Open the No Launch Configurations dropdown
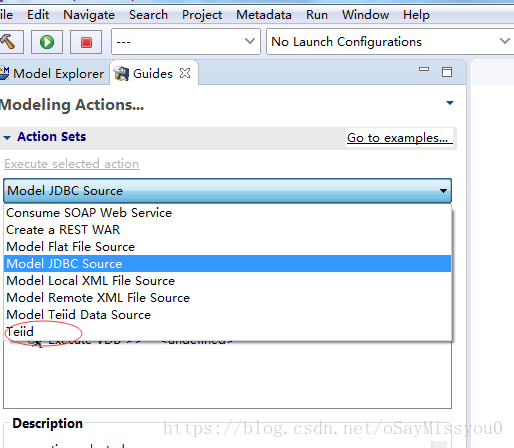Viewport: 514px width, 448px height. point(390,42)
